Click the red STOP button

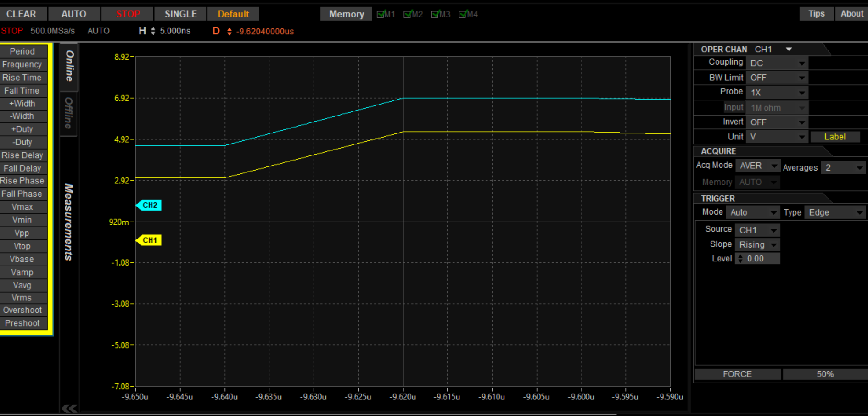pyautogui.click(x=128, y=14)
